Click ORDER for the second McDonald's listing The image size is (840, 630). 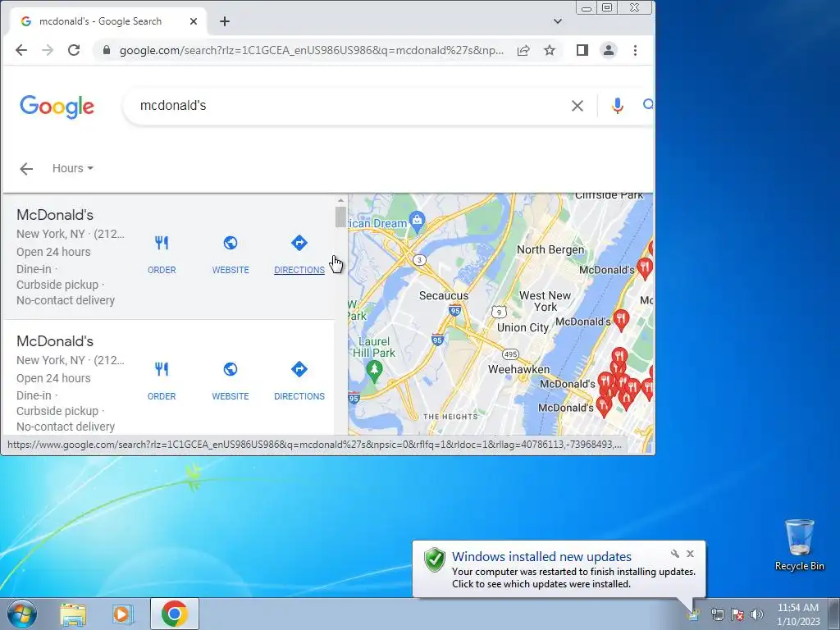(162, 381)
